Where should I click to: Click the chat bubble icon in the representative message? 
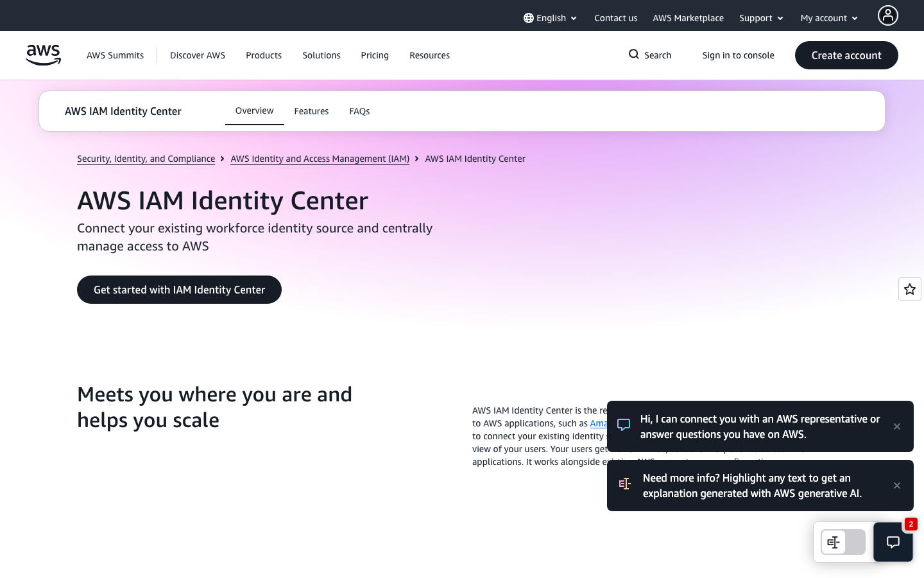pyautogui.click(x=624, y=425)
